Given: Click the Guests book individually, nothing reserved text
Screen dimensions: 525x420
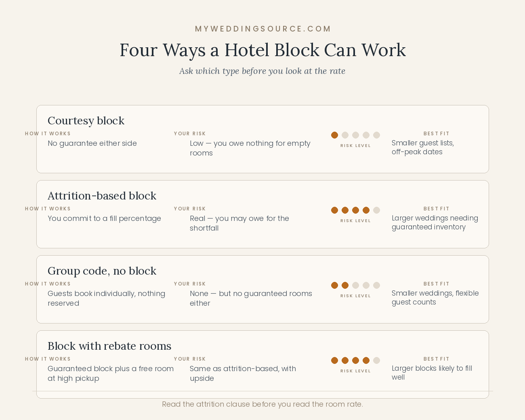Looking at the screenshot, I should pyautogui.click(x=106, y=298).
